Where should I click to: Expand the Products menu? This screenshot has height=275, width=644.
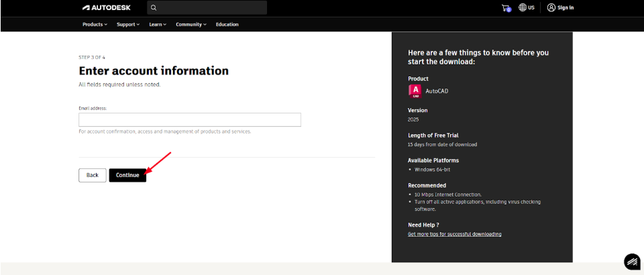95,24
